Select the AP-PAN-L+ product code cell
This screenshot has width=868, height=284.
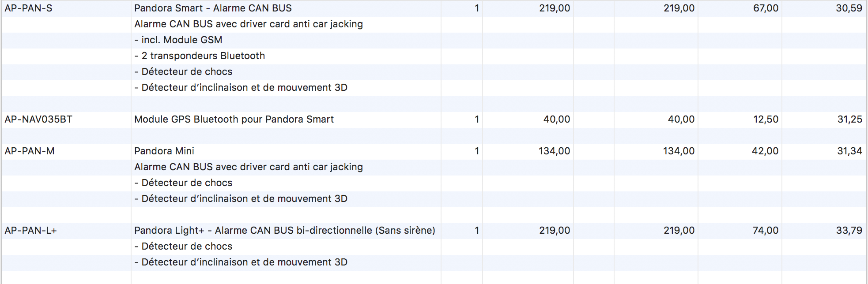(31, 231)
